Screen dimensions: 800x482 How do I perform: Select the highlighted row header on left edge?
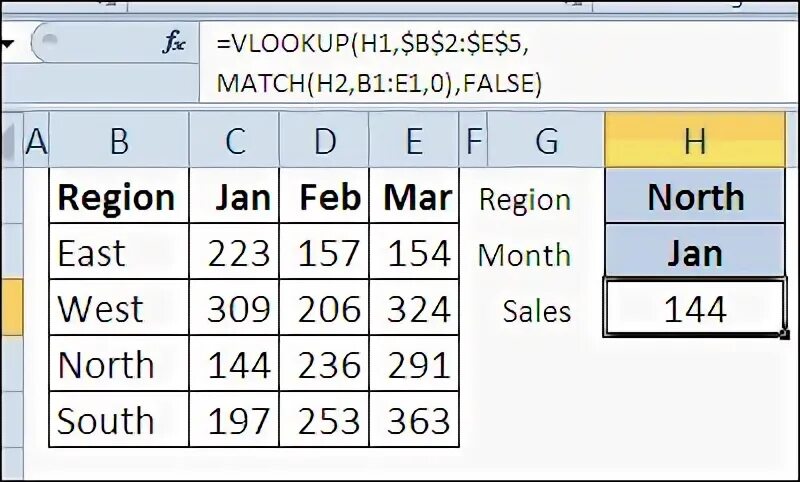click(x=11, y=308)
